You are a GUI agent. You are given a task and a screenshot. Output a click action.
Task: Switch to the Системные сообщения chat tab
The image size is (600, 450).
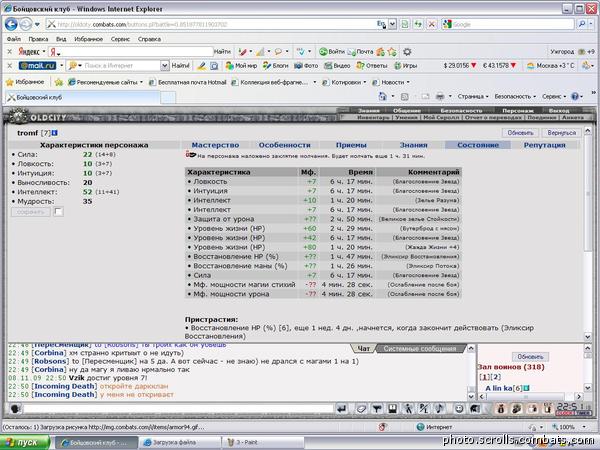pyautogui.click(x=420, y=349)
